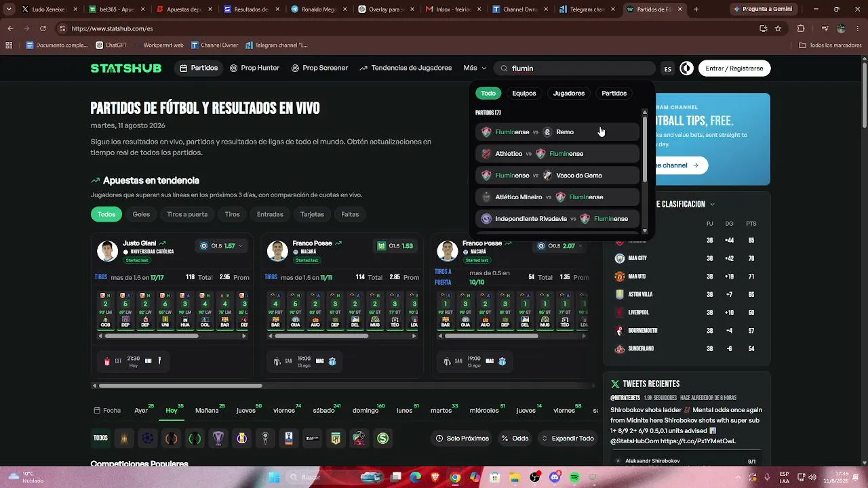The height and width of the screenshot is (488, 868).
Task: Open Prop Screener navigation item
Action: pos(319,68)
